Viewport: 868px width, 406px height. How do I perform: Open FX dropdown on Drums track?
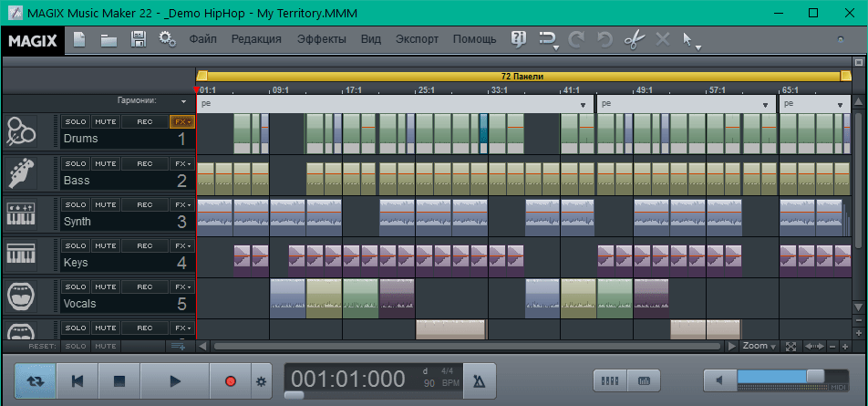[x=182, y=121]
